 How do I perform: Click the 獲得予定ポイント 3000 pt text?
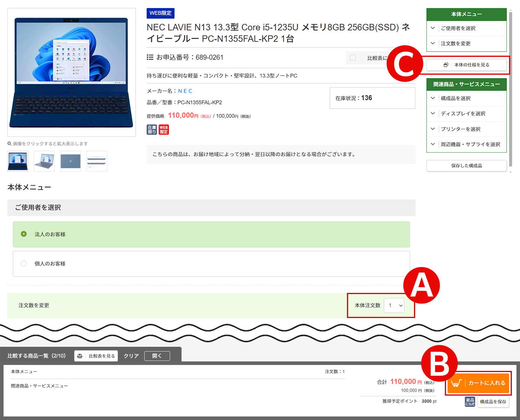tap(409, 401)
